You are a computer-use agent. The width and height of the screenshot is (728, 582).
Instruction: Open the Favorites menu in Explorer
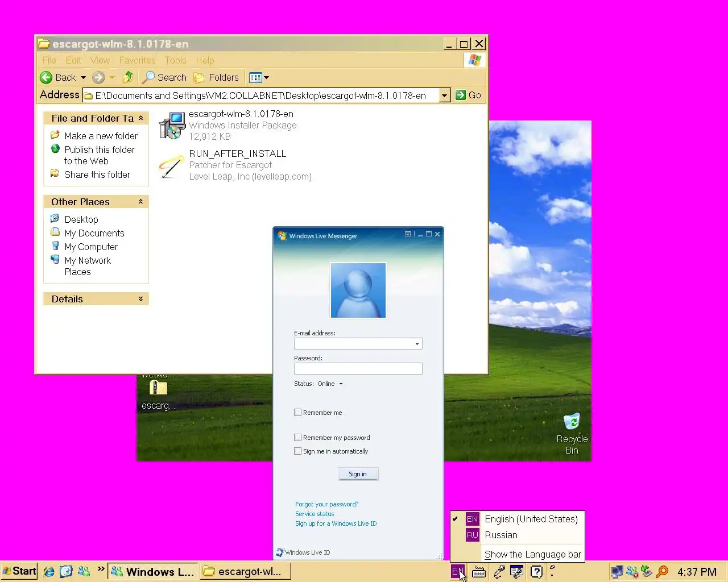(x=137, y=60)
